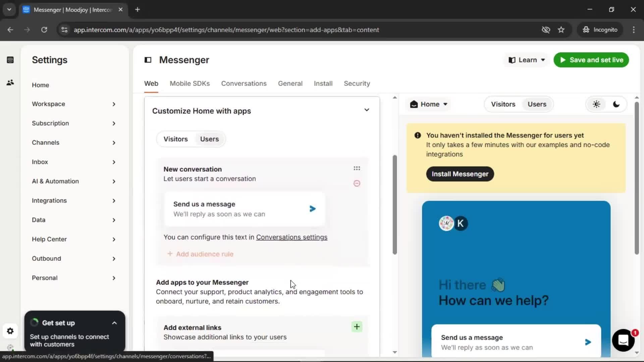This screenshot has width=644, height=362.
Task: Select Visitors in the Customize Home toggle
Action: tap(176, 139)
